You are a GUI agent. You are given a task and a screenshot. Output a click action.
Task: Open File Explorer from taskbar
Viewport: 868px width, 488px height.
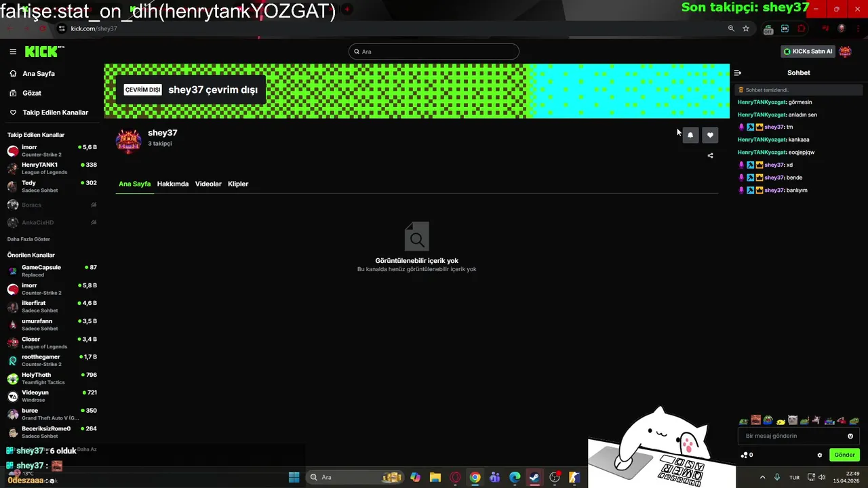pos(435,477)
